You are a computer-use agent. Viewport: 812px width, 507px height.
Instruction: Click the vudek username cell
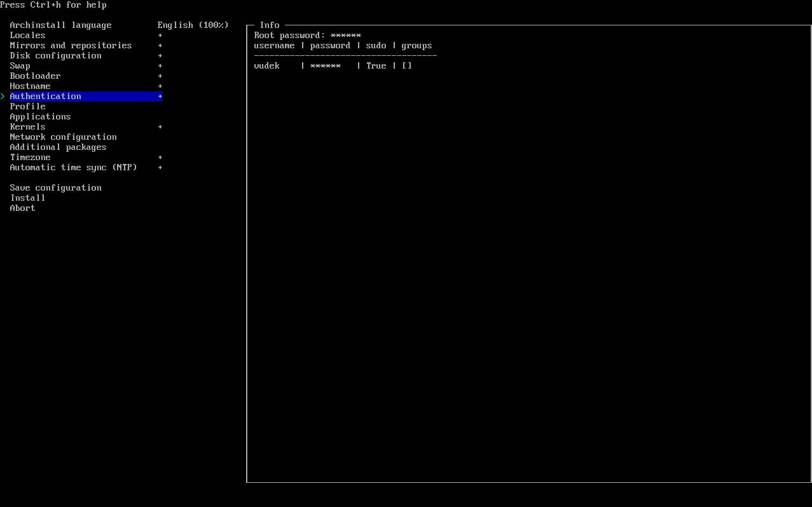pos(267,66)
